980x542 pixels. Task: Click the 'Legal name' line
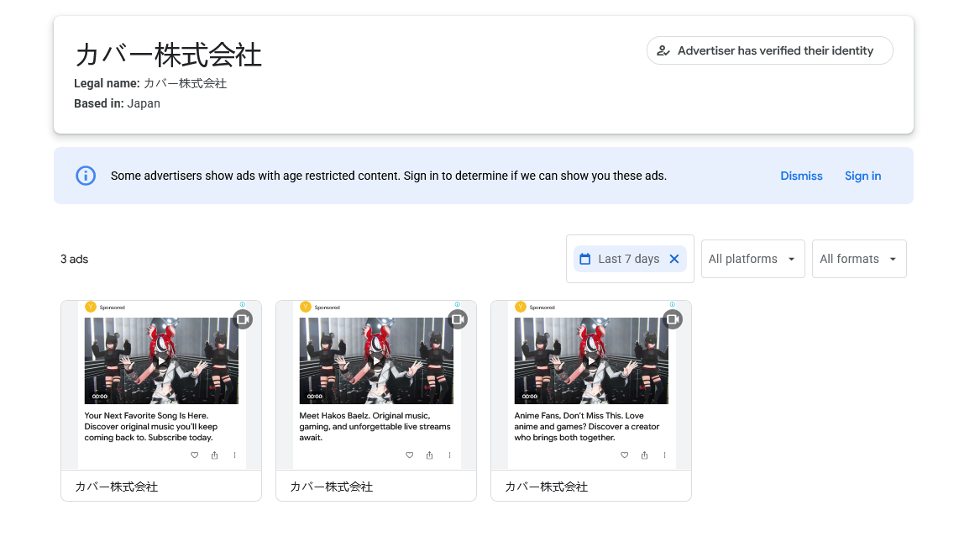(x=150, y=83)
